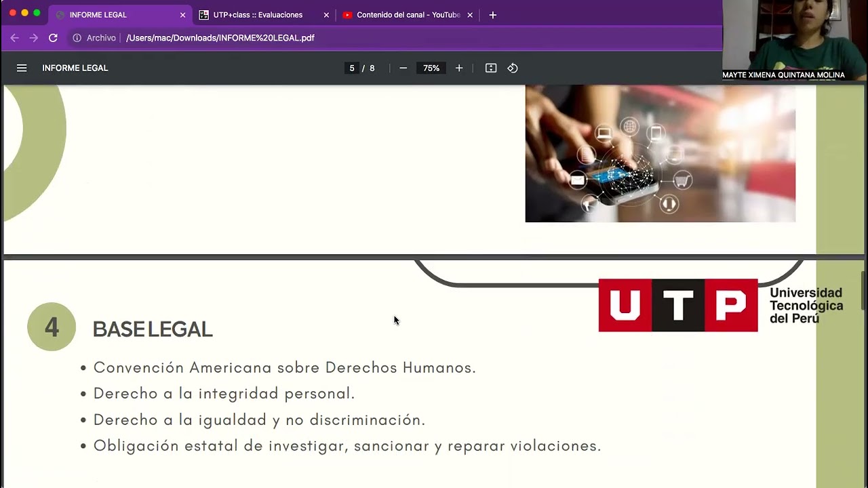The width and height of the screenshot is (868, 488).
Task: Click the macOS minimize yellow window button
Action: 24,13
